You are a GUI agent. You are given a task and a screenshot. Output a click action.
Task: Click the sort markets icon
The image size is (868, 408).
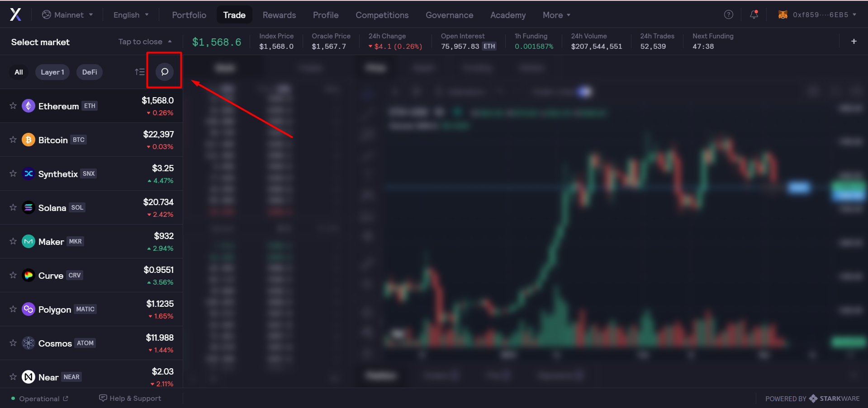point(140,72)
